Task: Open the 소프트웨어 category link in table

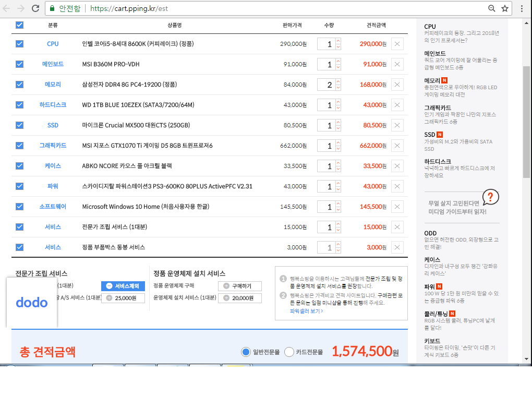Action: (x=53, y=207)
